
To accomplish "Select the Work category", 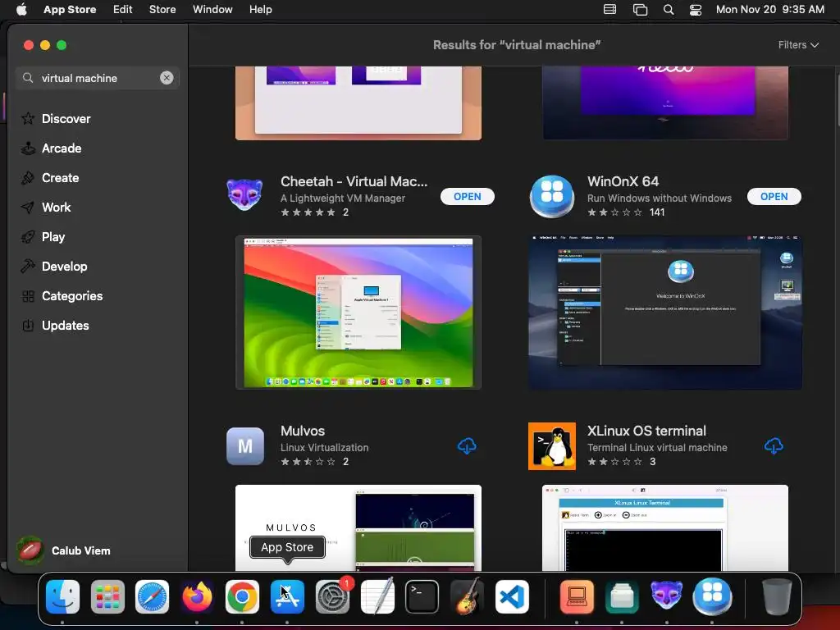I will (x=57, y=207).
